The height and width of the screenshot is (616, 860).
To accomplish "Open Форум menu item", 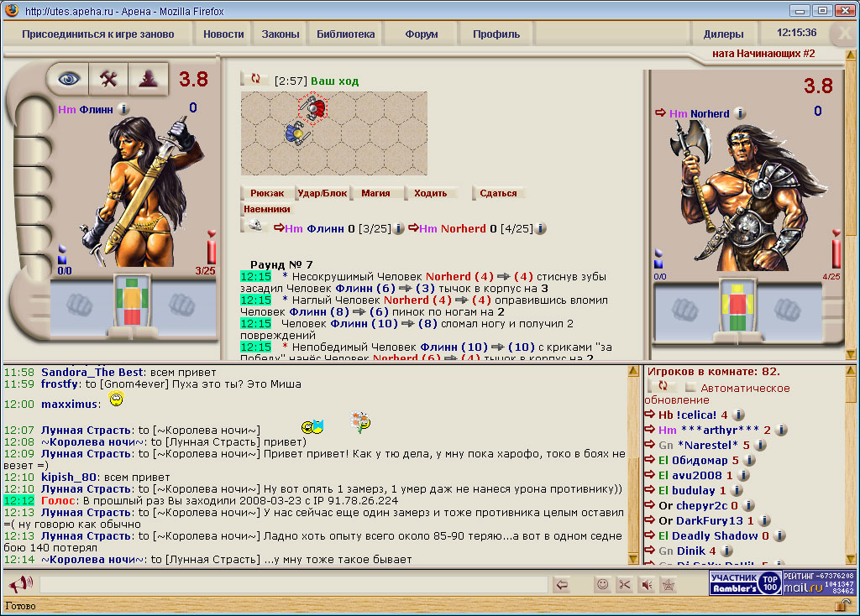I will [422, 34].
